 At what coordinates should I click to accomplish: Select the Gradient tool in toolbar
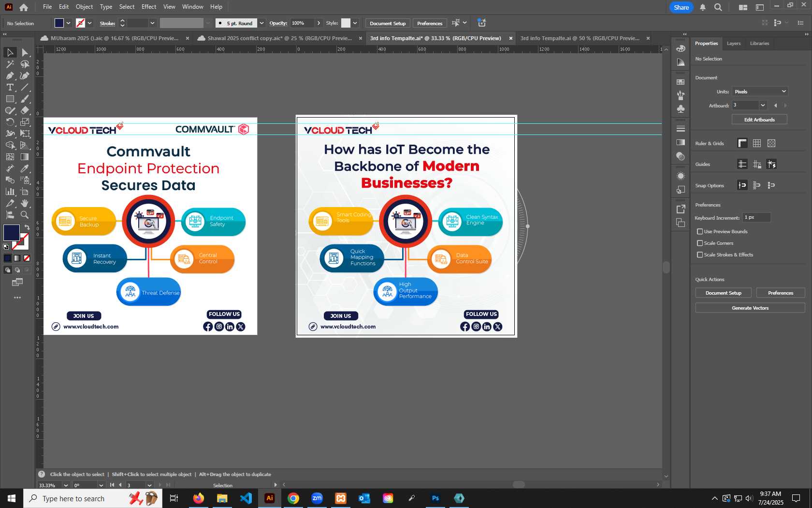(25, 157)
